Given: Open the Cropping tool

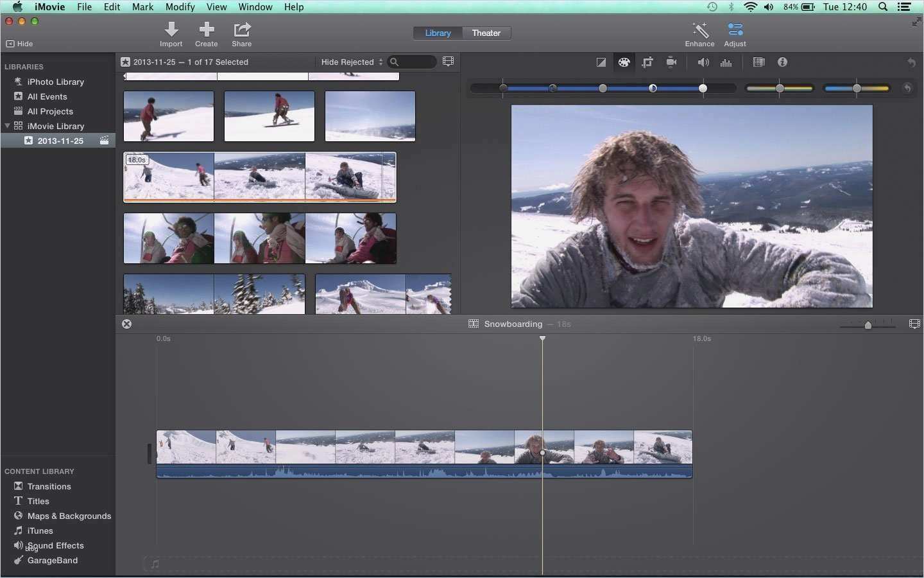Looking at the screenshot, I should click(647, 62).
